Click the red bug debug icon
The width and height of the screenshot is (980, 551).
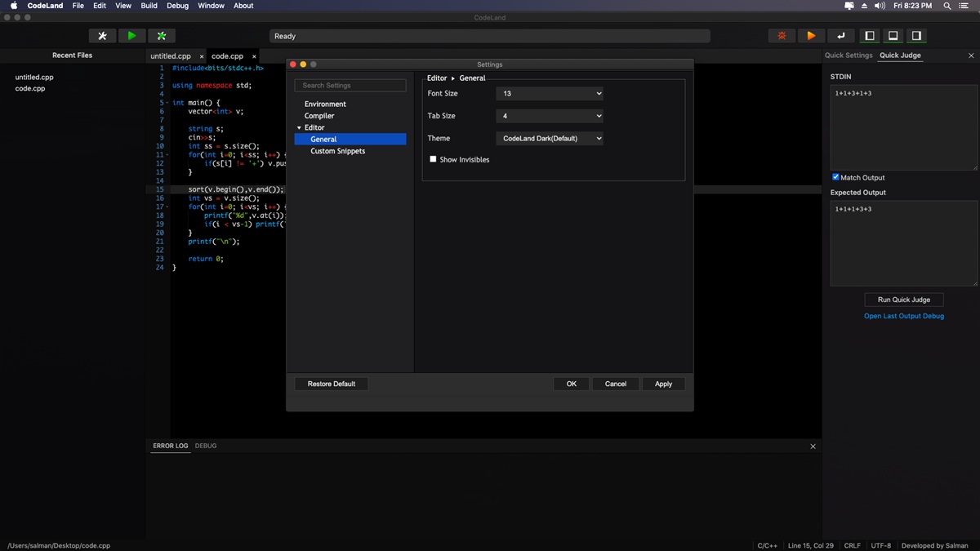[x=782, y=36]
